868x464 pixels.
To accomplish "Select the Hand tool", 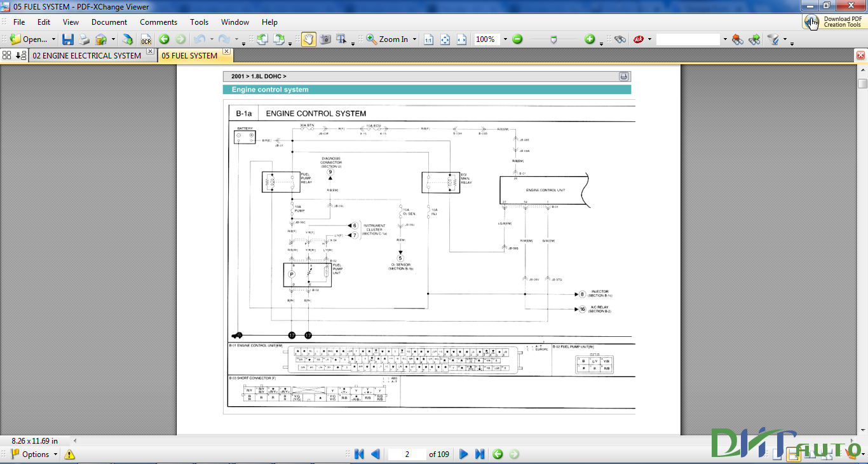I will (309, 39).
